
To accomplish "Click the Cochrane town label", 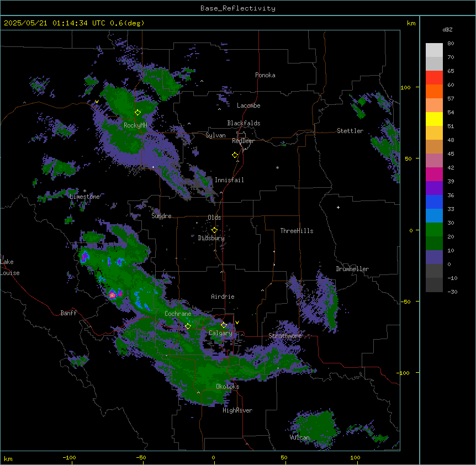I will click(178, 314).
